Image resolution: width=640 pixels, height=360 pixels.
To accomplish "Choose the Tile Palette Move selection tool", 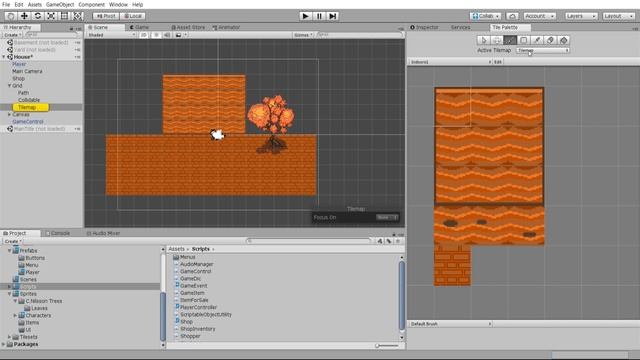I will pyautogui.click(x=497, y=40).
